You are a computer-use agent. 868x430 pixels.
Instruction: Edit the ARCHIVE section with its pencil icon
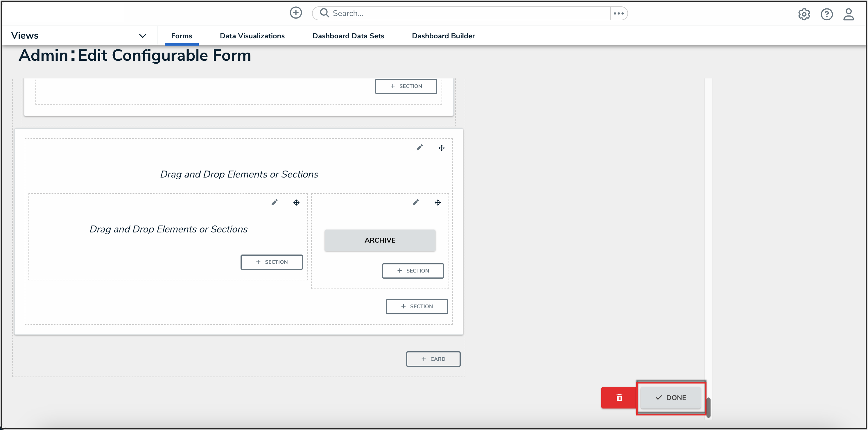coord(415,202)
